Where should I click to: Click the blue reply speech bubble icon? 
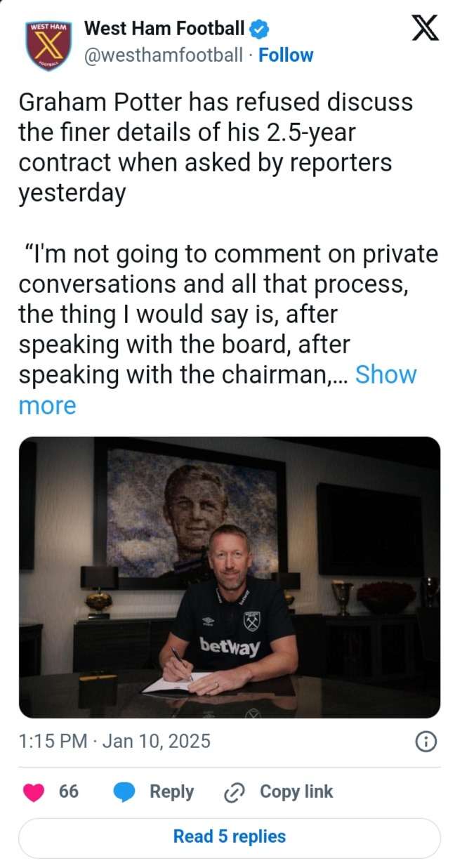[x=125, y=792]
